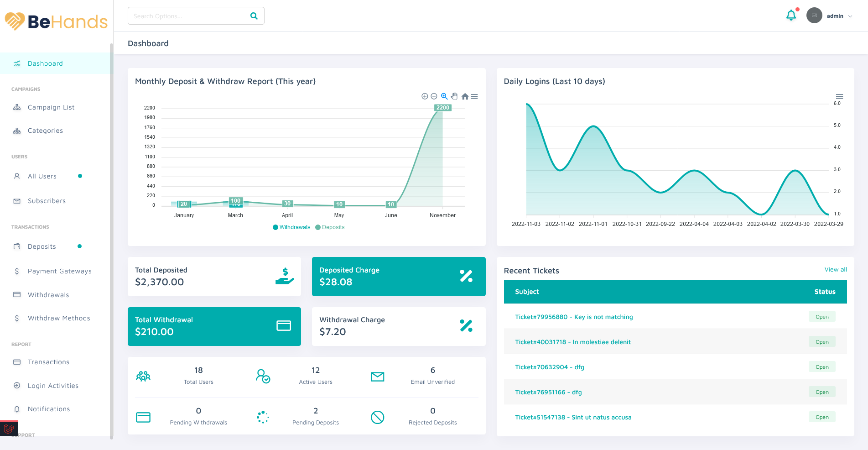
Task: Click the 18 Total Users count
Action: (x=198, y=370)
